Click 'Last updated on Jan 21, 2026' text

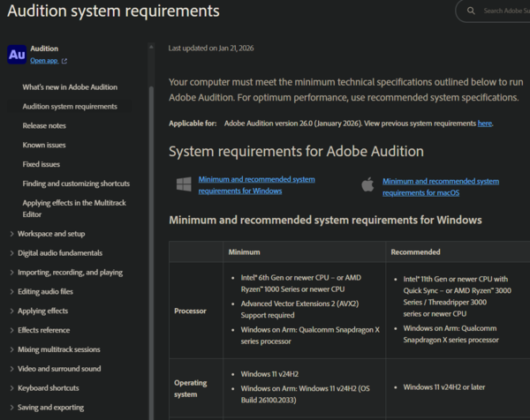pos(211,49)
